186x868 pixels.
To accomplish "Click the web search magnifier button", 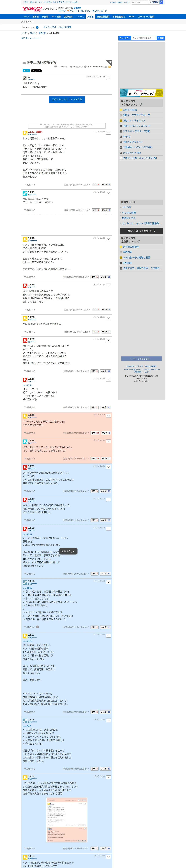I will coord(161,2).
